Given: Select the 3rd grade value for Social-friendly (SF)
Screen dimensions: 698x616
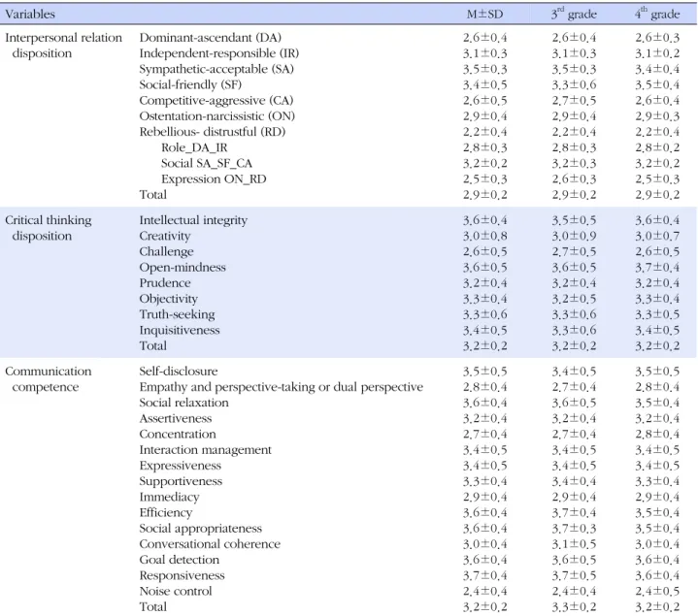Looking at the screenshot, I should point(574,85).
